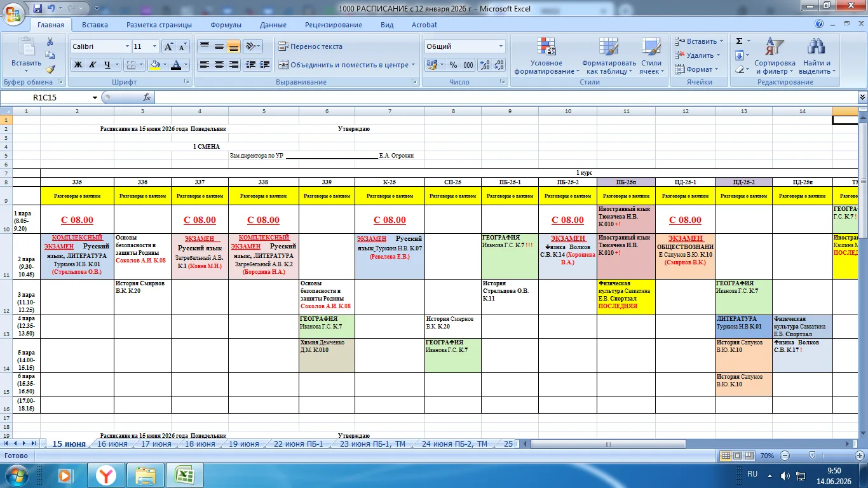Undo the last action in Quick Access toolbar
The width and height of the screenshot is (868, 488).
click(x=52, y=8)
